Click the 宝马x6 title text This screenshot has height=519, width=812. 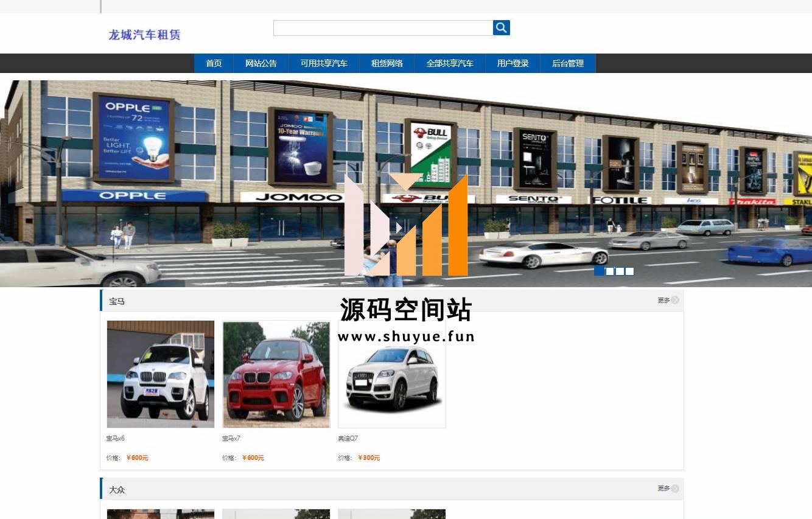(x=115, y=438)
